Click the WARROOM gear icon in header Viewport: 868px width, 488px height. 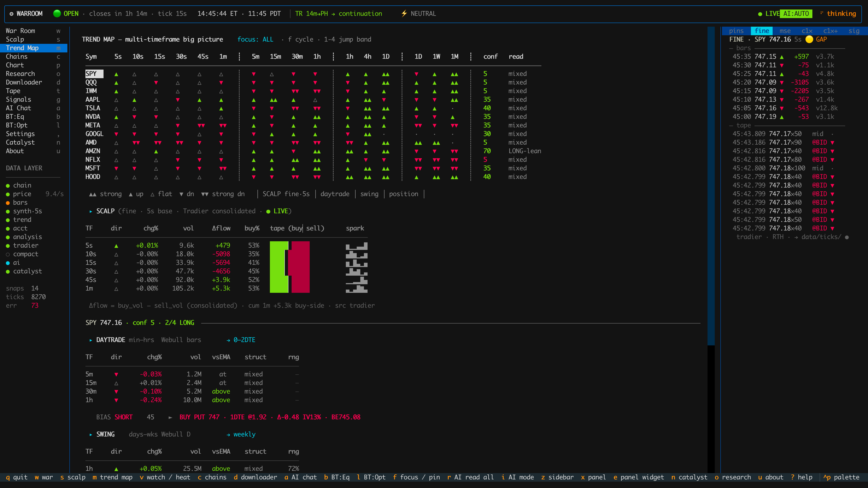click(12, 14)
